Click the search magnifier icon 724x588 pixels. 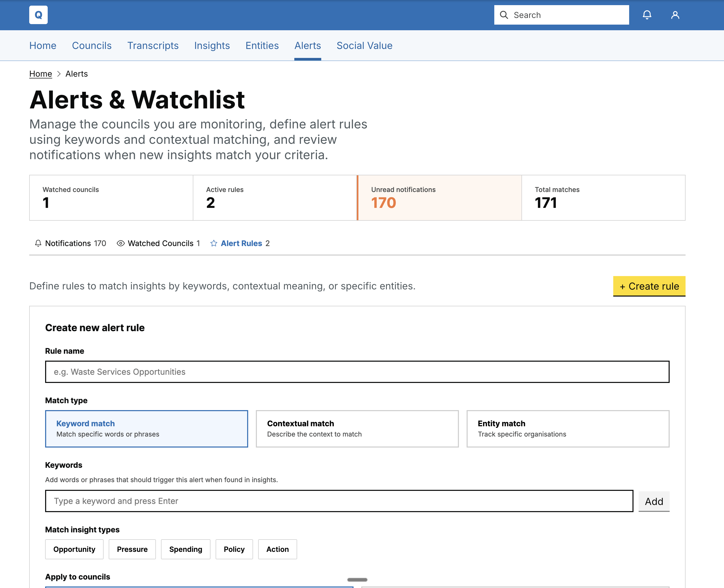[504, 15]
